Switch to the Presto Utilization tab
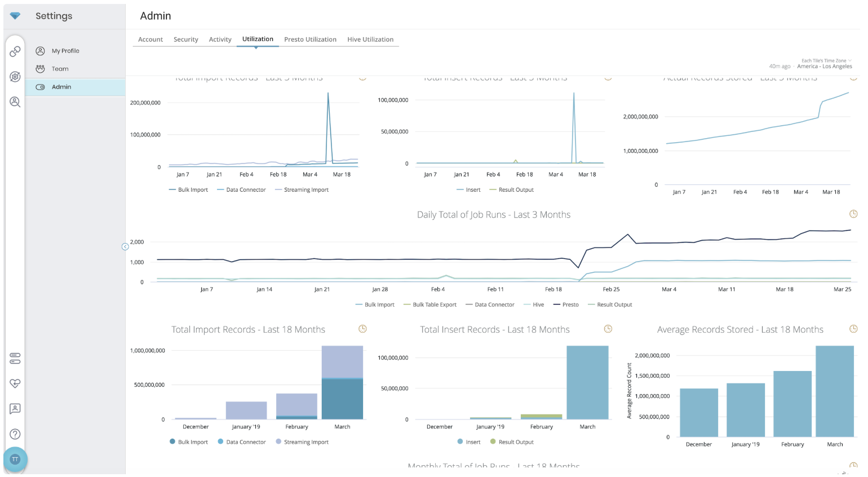This screenshot has height=477, width=868. (x=310, y=39)
